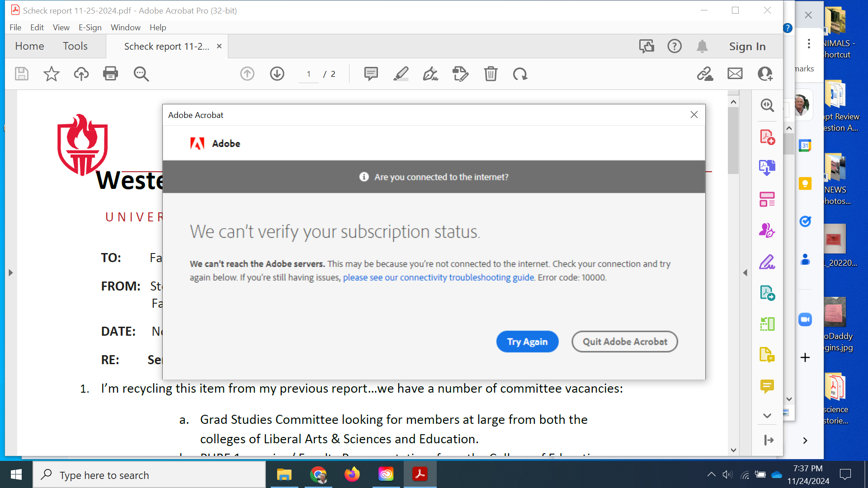Expand the left navigation pane arrow
The width and height of the screenshot is (868, 488).
[x=11, y=273]
